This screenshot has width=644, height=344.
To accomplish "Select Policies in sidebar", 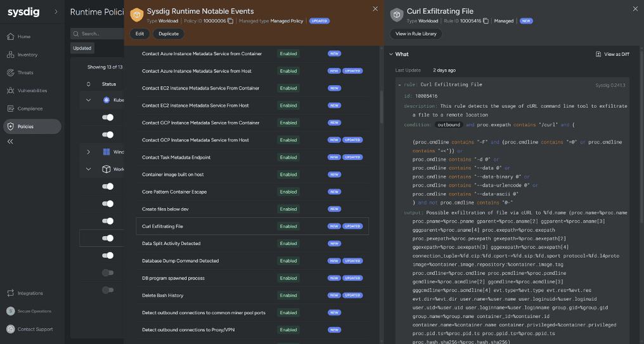I will 32,126.
